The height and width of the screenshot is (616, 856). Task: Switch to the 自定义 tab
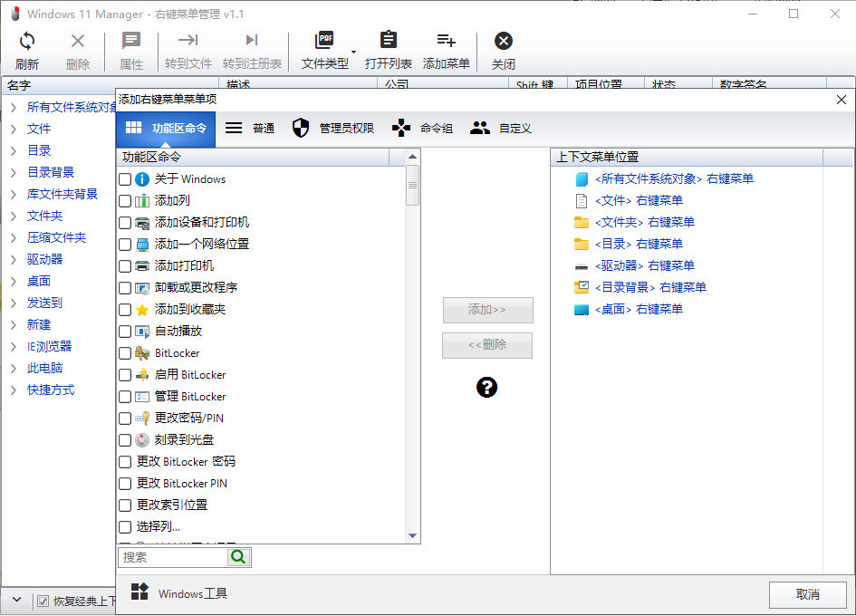coord(500,129)
